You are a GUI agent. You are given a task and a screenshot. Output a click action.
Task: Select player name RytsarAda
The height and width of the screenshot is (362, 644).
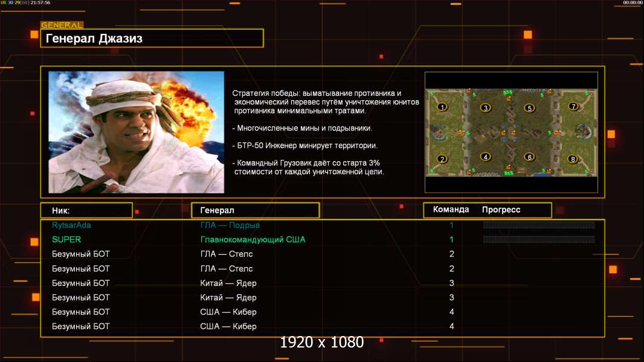[x=71, y=225]
